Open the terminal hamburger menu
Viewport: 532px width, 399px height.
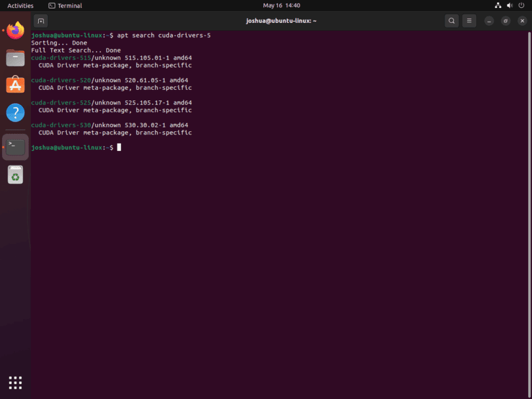469,20
